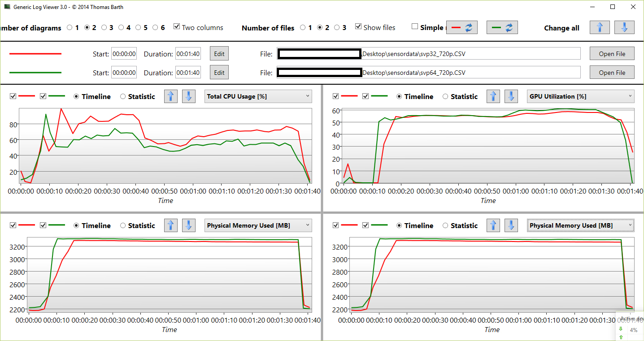The height and width of the screenshot is (341, 644).
Task: Toggle the Two columns checkbox
Action: pyautogui.click(x=177, y=27)
